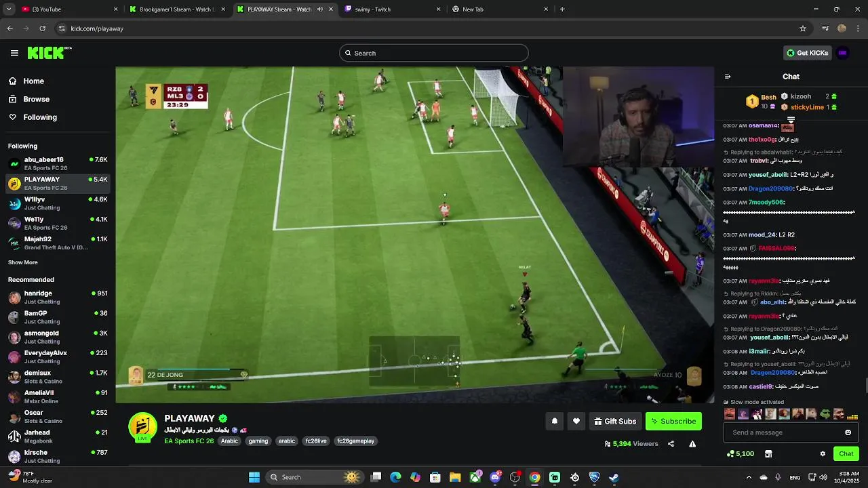Click the Gift Subs button
This screenshot has height=488, width=868.
pyautogui.click(x=615, y=421)
